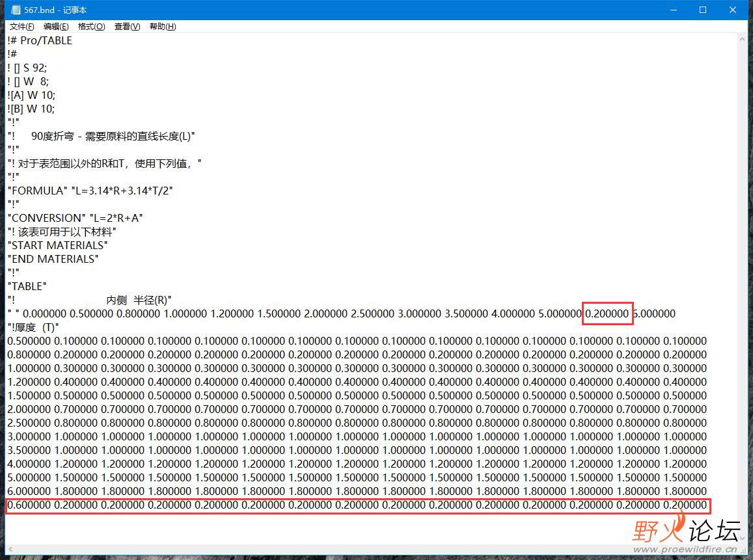Click the line 该表可用于以下材料

62,232
